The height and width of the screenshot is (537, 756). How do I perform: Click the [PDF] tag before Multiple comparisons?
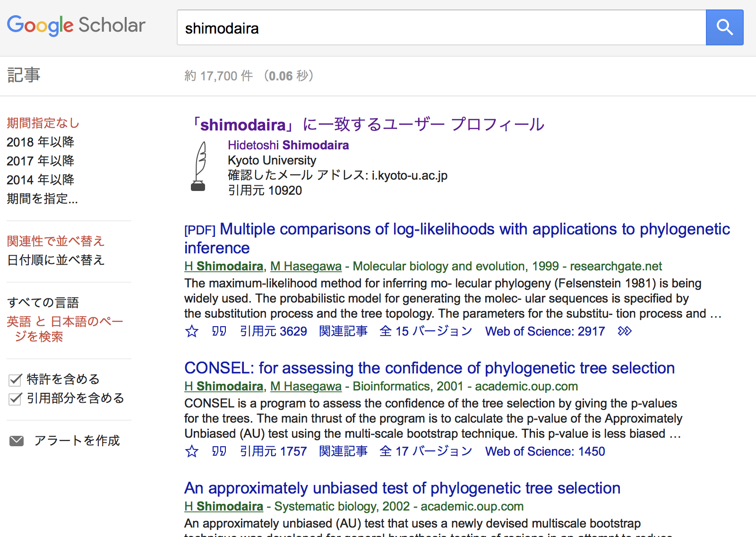tap(200, 230)
